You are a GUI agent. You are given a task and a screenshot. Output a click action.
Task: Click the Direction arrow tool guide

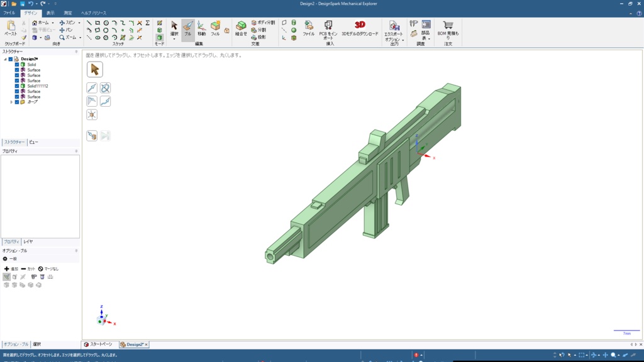pyautogui.click(x=92, y=88)
